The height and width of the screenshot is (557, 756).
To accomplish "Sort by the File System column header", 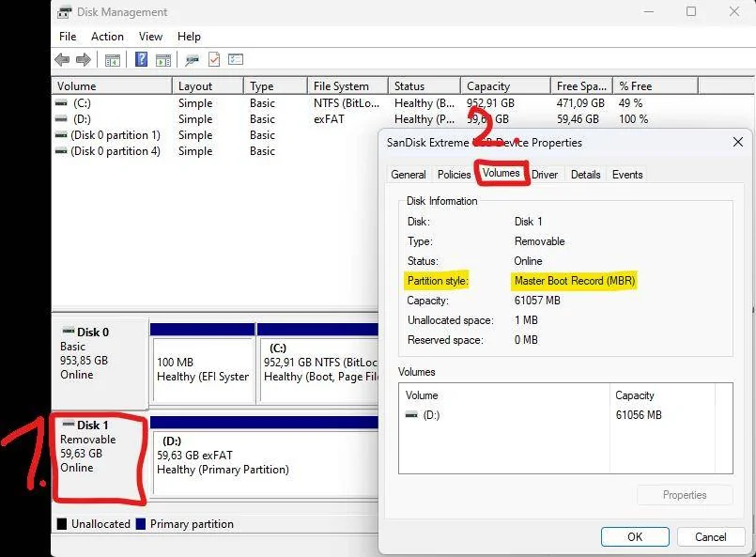I will tap(347, 86).
